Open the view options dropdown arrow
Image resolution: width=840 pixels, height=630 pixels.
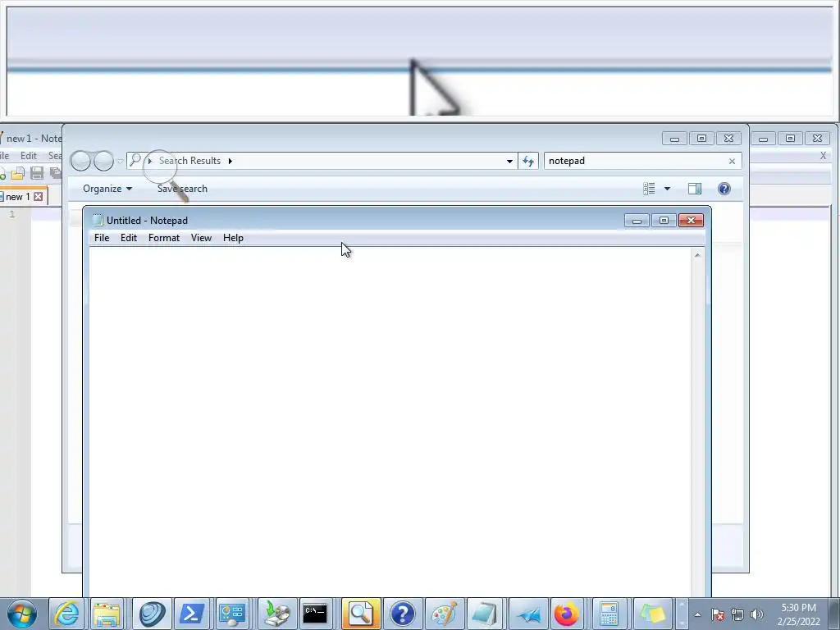[667, 189]
